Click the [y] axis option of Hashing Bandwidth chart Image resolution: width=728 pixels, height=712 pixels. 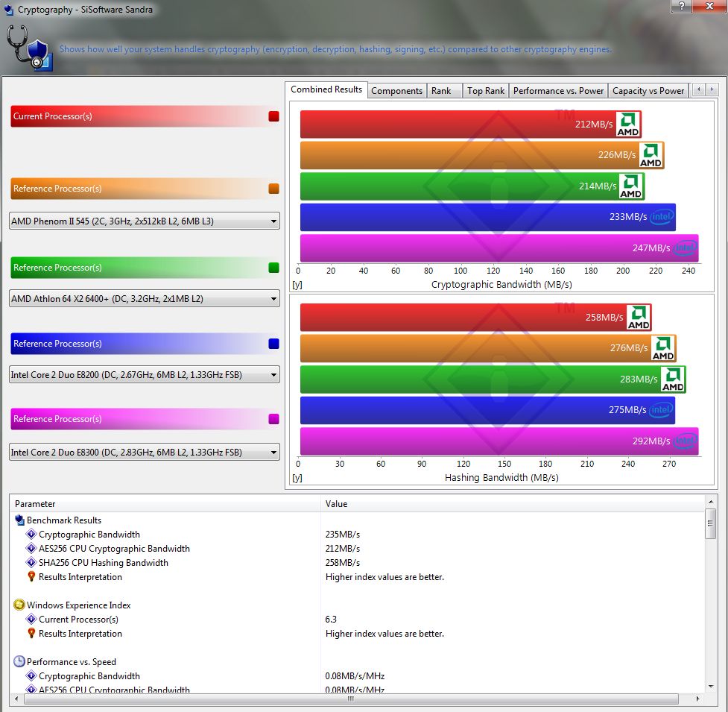pyautogui.click(x=297, y=478)
